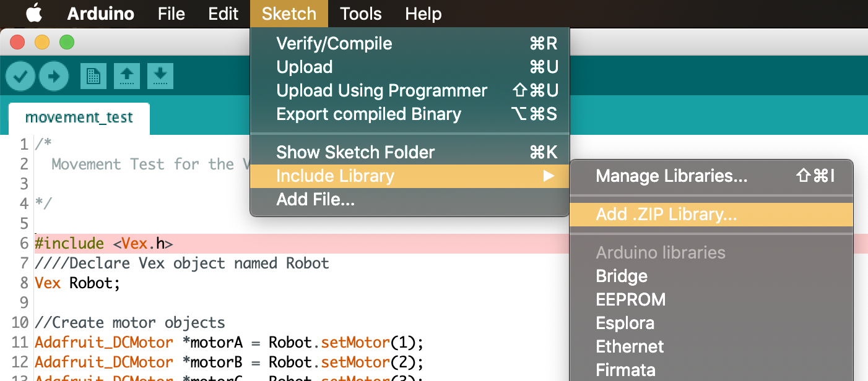Choose Verify/Compile from the Sketch menu
The width and height of the screenshot is (868, 381).
409,44
